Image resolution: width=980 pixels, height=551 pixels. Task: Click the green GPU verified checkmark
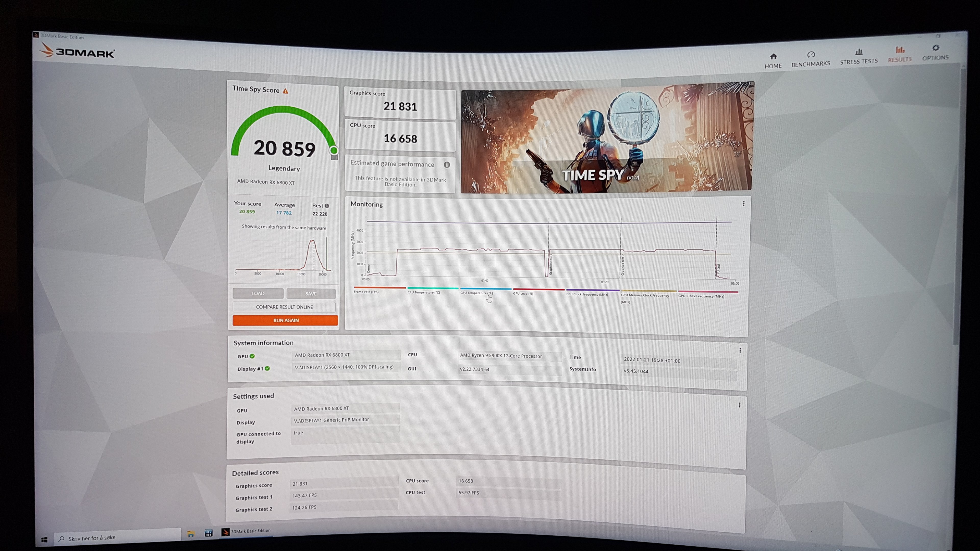coord(252,356)
